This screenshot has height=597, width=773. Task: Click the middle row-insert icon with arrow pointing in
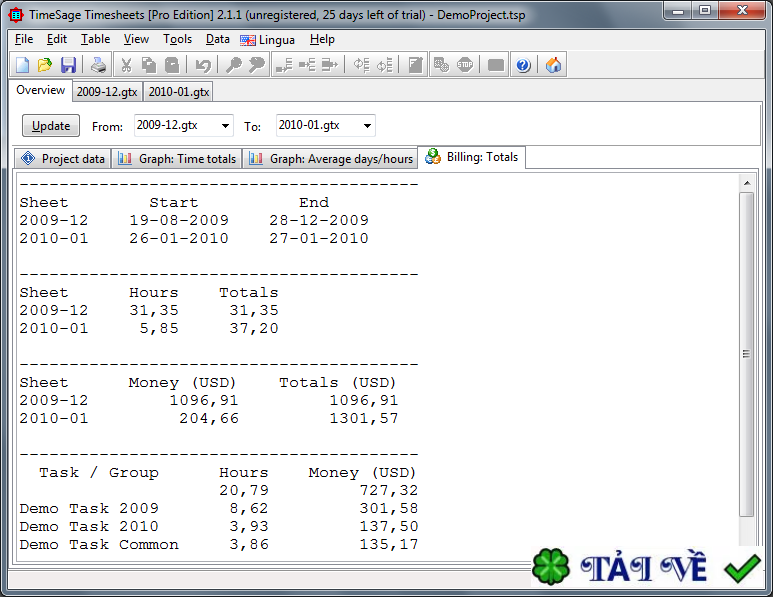[307, 65]
